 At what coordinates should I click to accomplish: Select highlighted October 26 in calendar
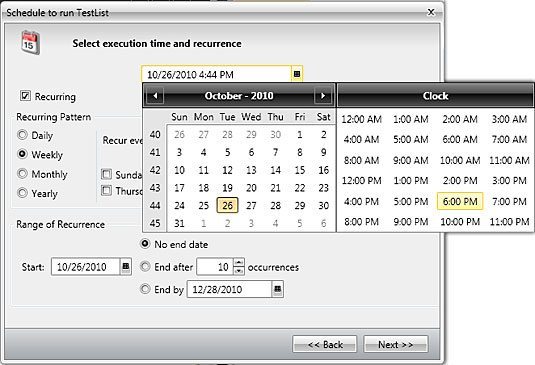tap(227, 205)
